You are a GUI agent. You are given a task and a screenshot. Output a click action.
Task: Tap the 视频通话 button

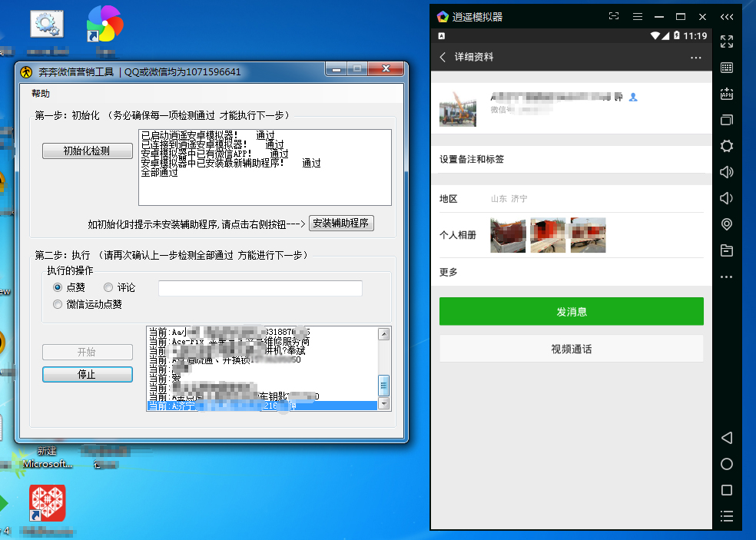572,349
